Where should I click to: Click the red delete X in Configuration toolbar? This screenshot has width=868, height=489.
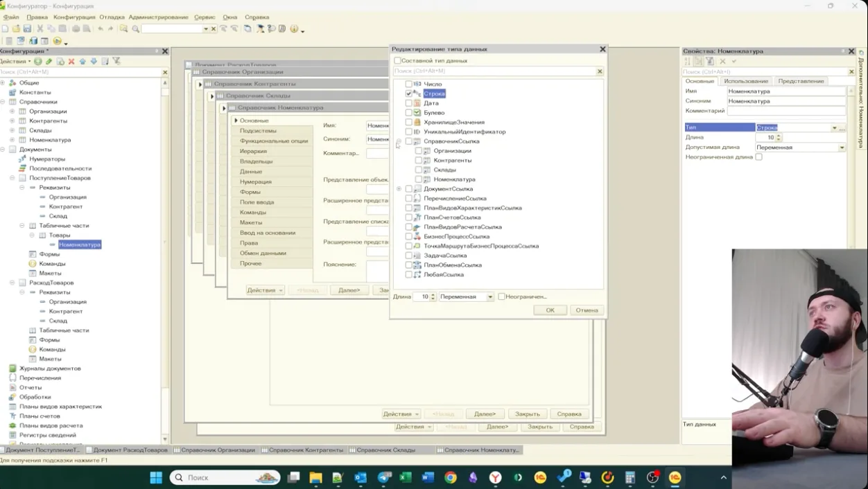point(71,62)
